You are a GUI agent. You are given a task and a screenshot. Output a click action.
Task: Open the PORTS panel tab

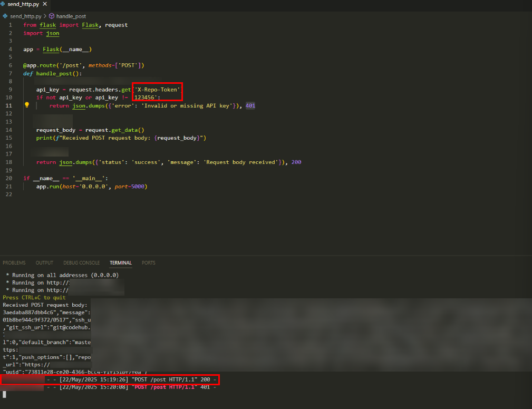pyautogui.click(x=149, y=263)
